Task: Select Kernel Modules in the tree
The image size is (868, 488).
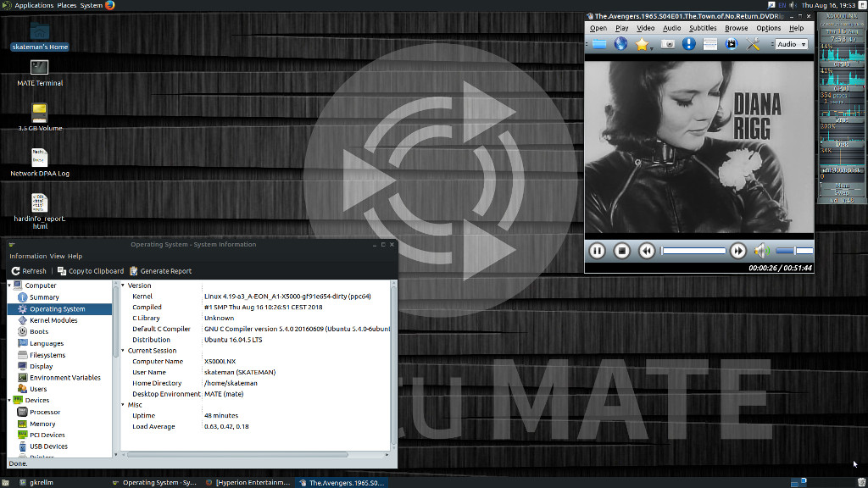Action: [x=53, y=320]
